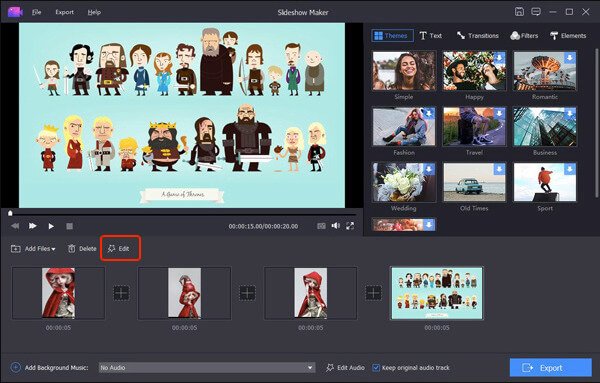Viewport: 600px width, 383px height.
Task: Download the Wedding theme
Action: (429, 169)
